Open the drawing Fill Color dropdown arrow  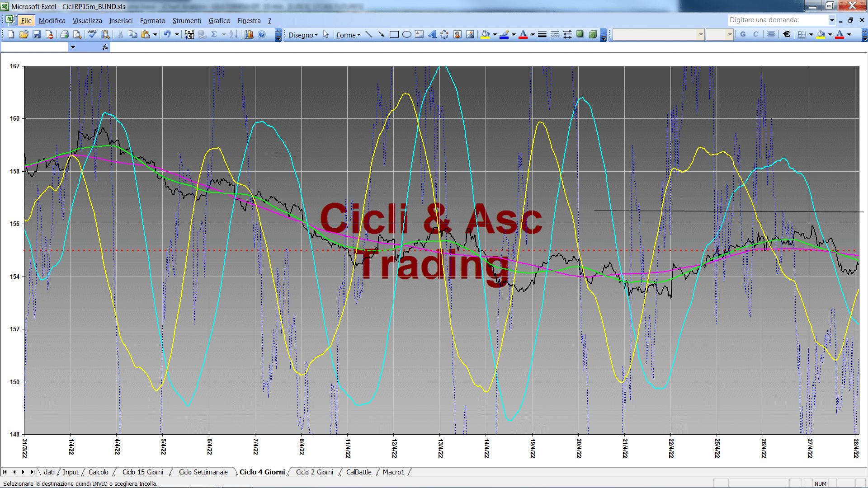[x=495, y=34]
